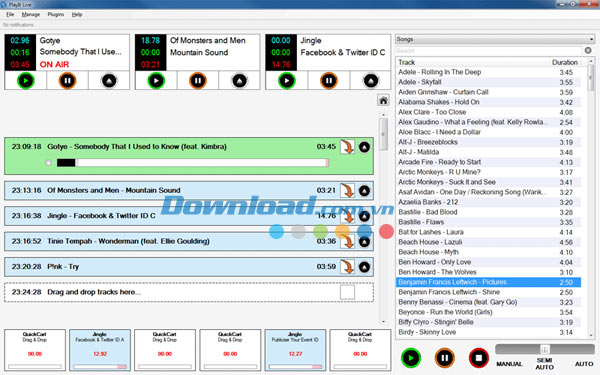
Task: Click eject icon on Jingle Facebook playlist row
Action: click(364, 216)
